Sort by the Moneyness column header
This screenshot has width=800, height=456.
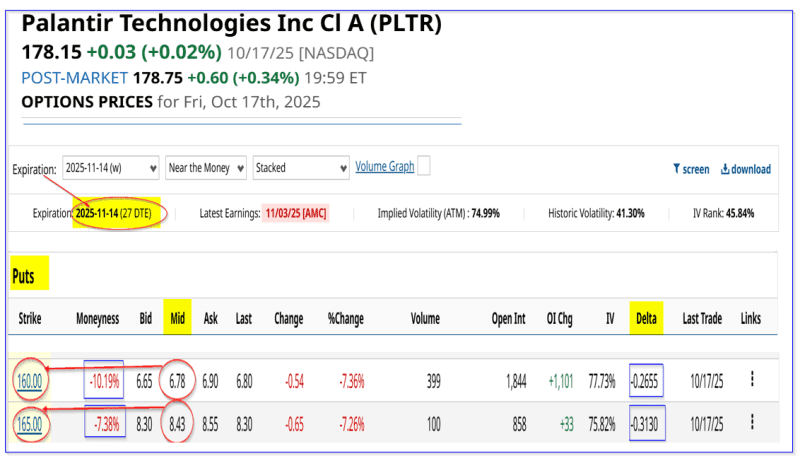click(100, 319)
